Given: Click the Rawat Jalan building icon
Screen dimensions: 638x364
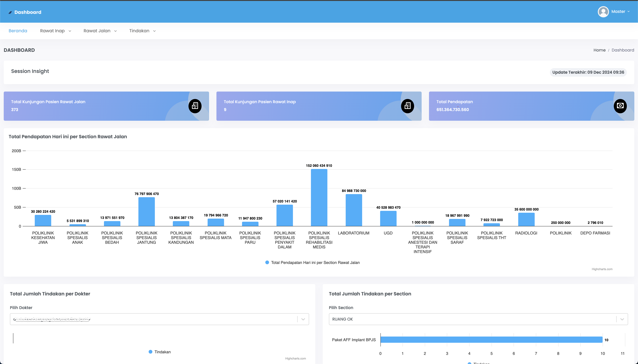Looking at the screenshot, I should click(195, 106).
